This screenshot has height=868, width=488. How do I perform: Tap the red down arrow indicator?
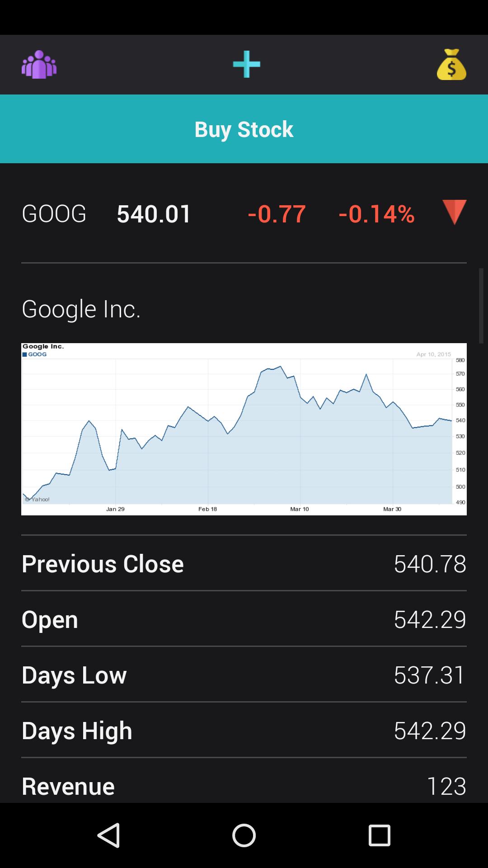pos(454,212)
